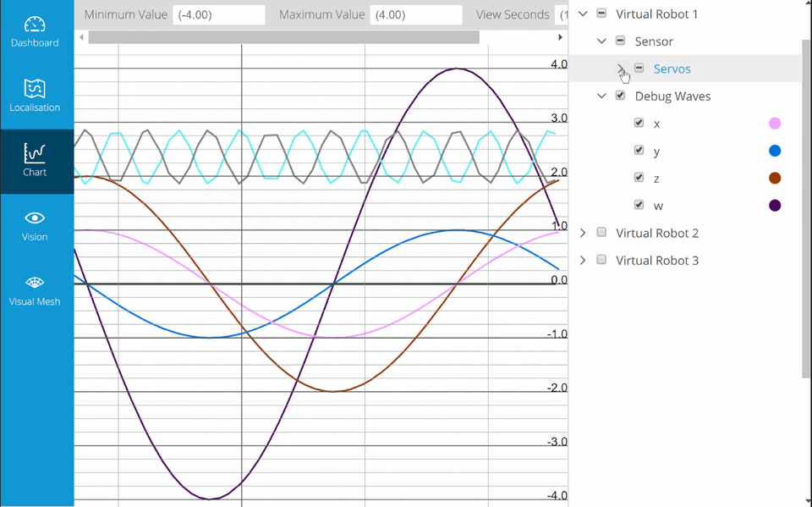Uncheck the x wave checkbox
Viewport: 812px width, 507px height.
[639, 123]
